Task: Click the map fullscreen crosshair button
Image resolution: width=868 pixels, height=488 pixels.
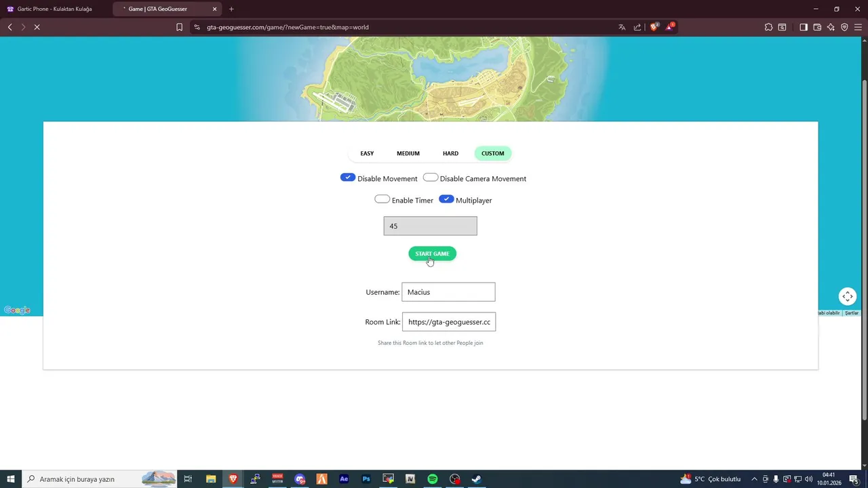Action: click(x=848, y=296)
